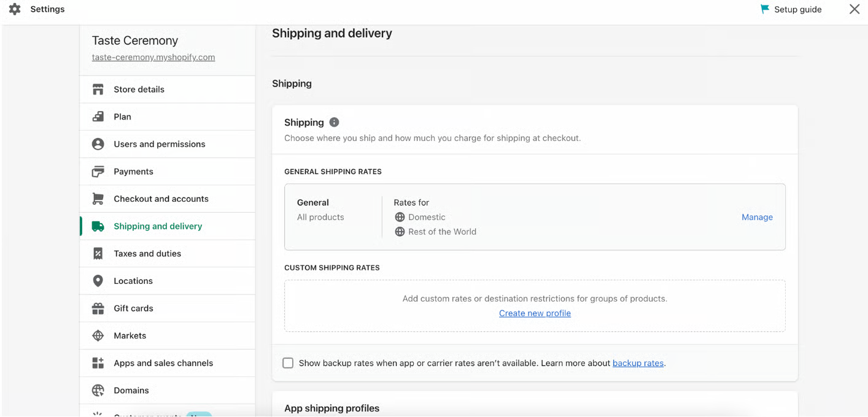Click the Gift cards present icon
868x417 pixels.
[98, 308]
